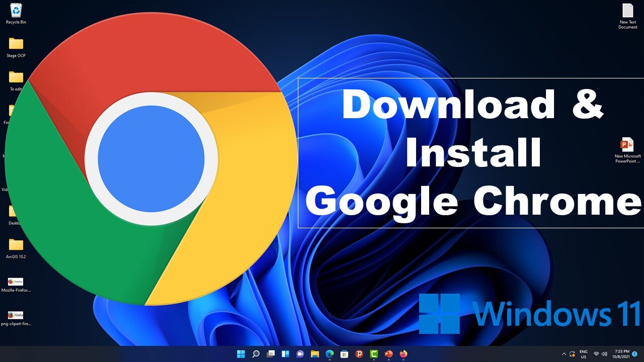
Task: Click the sync status tray icon
Action: [573, 354]
